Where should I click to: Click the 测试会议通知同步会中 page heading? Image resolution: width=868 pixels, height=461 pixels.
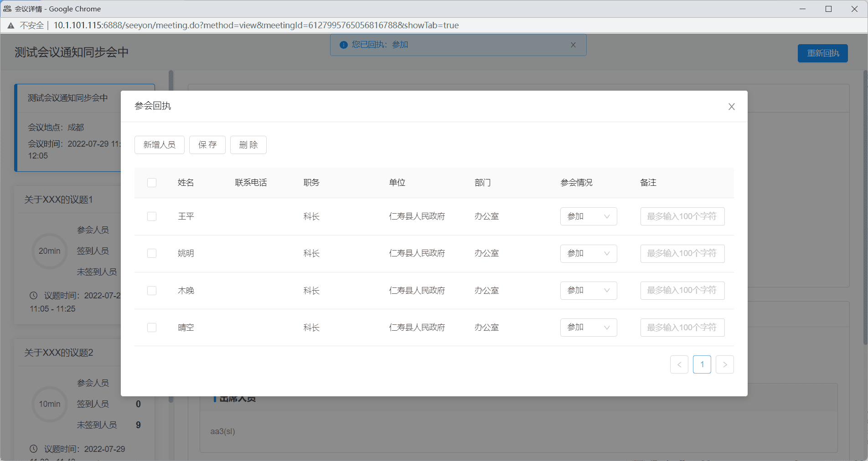pyautogui.click(x=72, y=52)
